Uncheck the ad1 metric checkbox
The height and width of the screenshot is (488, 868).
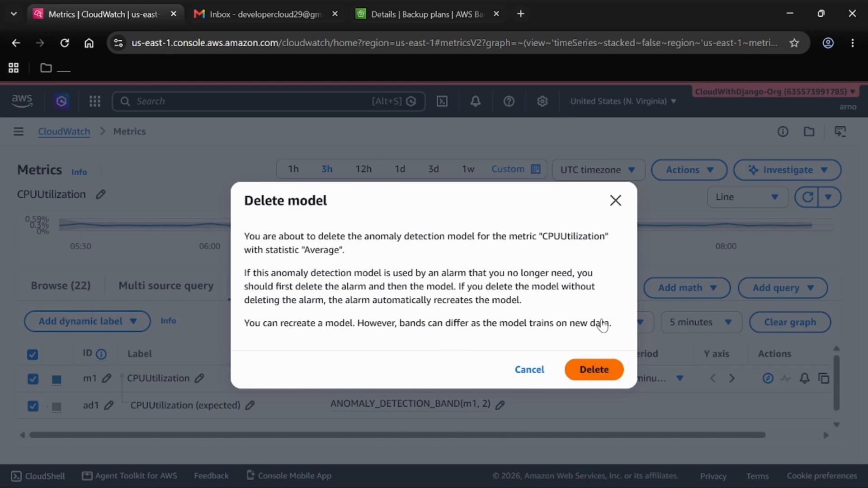tap(33, 406)
